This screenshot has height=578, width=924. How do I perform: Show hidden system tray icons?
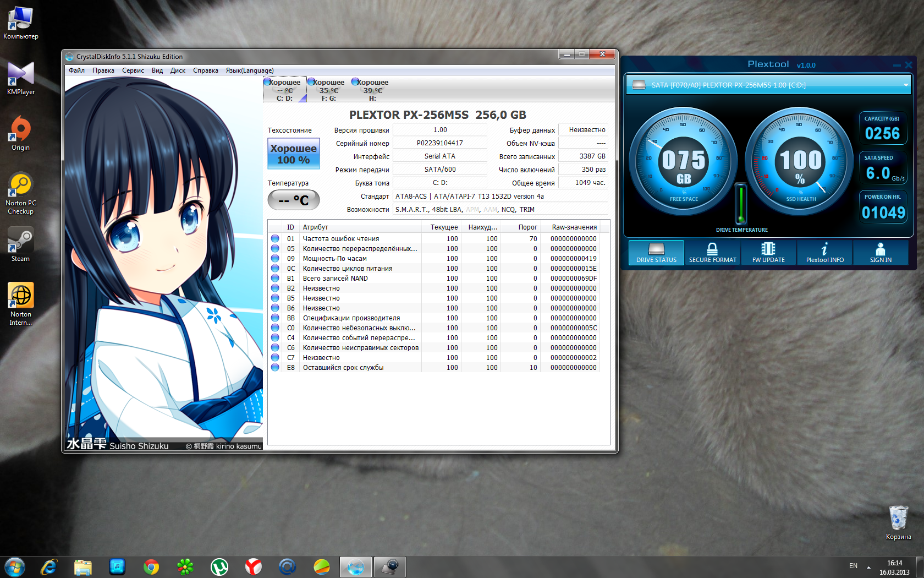[868, 567]
